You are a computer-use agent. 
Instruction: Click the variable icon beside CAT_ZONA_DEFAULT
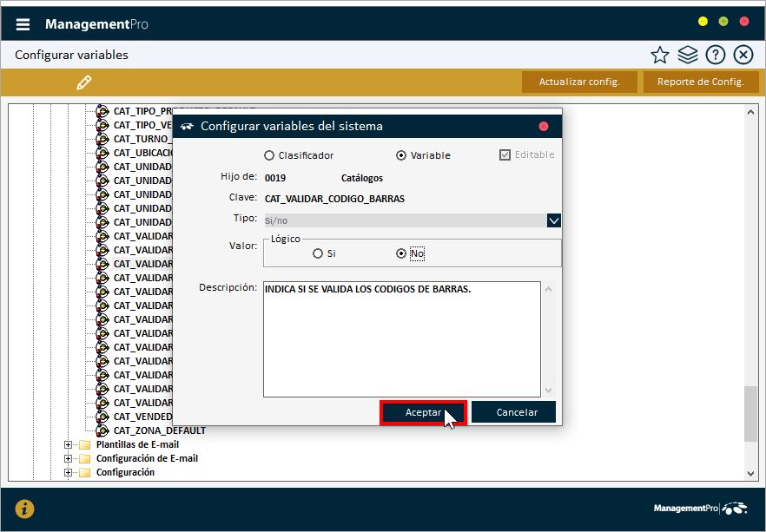coord(102,430)
